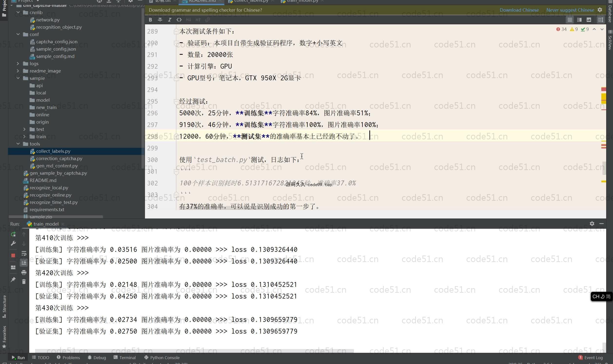Image resolution: width=613 pixels, height=364 pixels.
Task: Select network.py in the project tree
Action: point(48,20)
